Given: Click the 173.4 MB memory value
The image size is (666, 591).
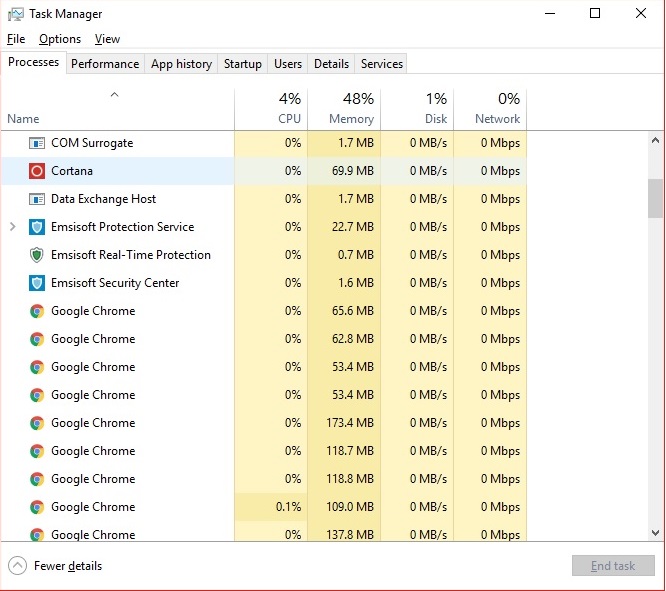Looking at the screenshot, I should coord(350,423).
